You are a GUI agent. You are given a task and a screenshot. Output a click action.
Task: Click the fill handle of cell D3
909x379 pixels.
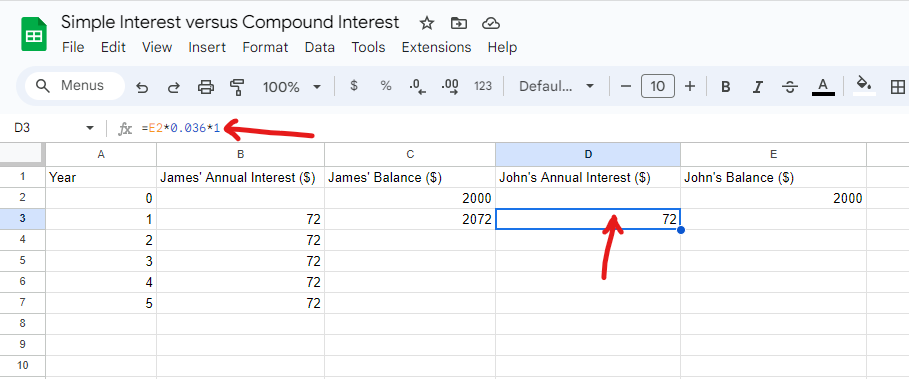[681, 230]
